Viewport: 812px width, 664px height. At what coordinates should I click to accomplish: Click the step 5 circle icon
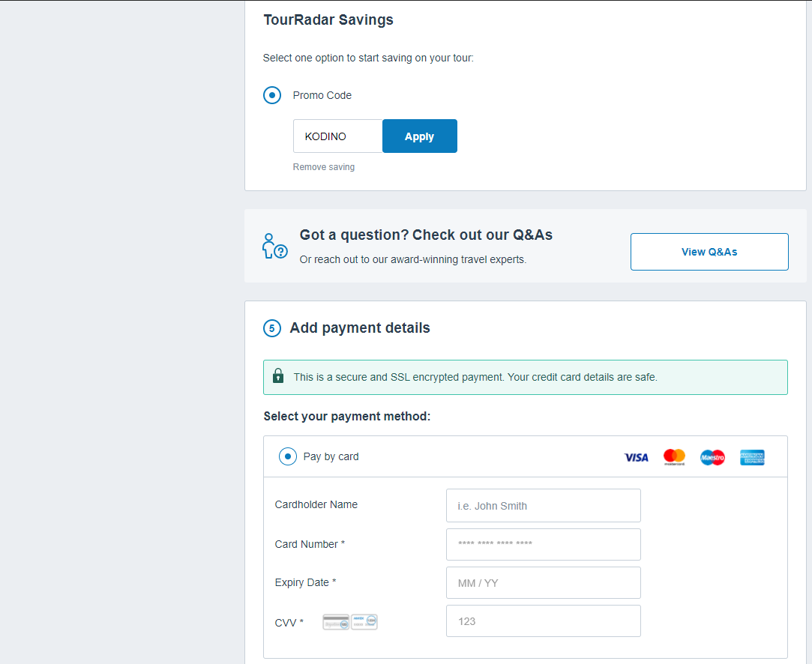pyautogui.click(x=272, y=328)
